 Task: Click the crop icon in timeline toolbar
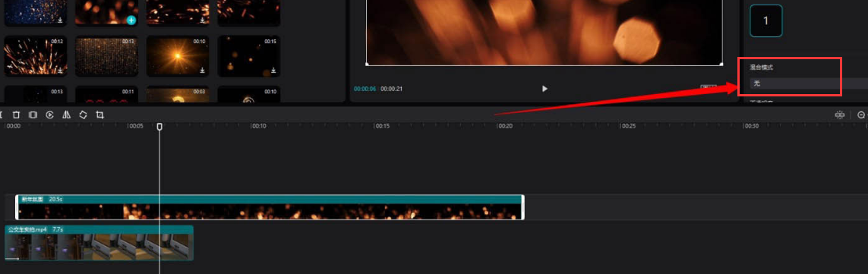click(x=99, y=115)
